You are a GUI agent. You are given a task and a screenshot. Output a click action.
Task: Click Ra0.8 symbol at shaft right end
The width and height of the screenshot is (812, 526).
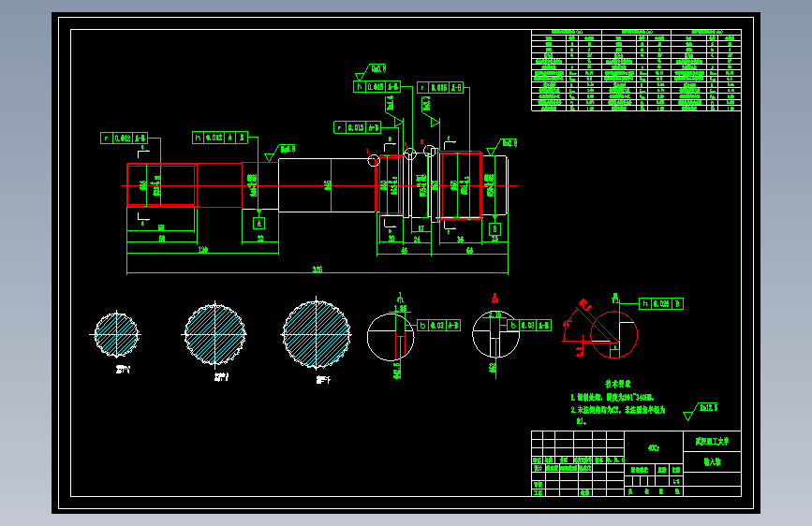tap(502, 147)
